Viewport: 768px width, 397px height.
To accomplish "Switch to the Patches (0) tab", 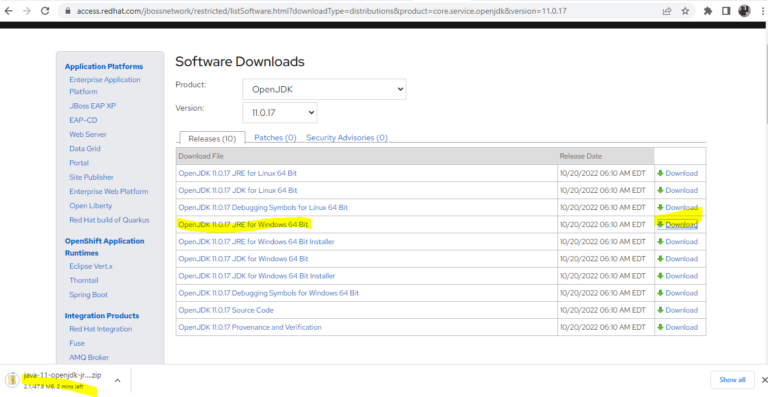I will point(275,138).
